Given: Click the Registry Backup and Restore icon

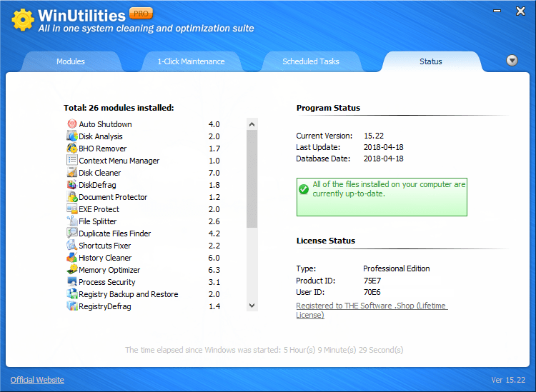Looking at the screenshot, I should [x=71, y=293].
